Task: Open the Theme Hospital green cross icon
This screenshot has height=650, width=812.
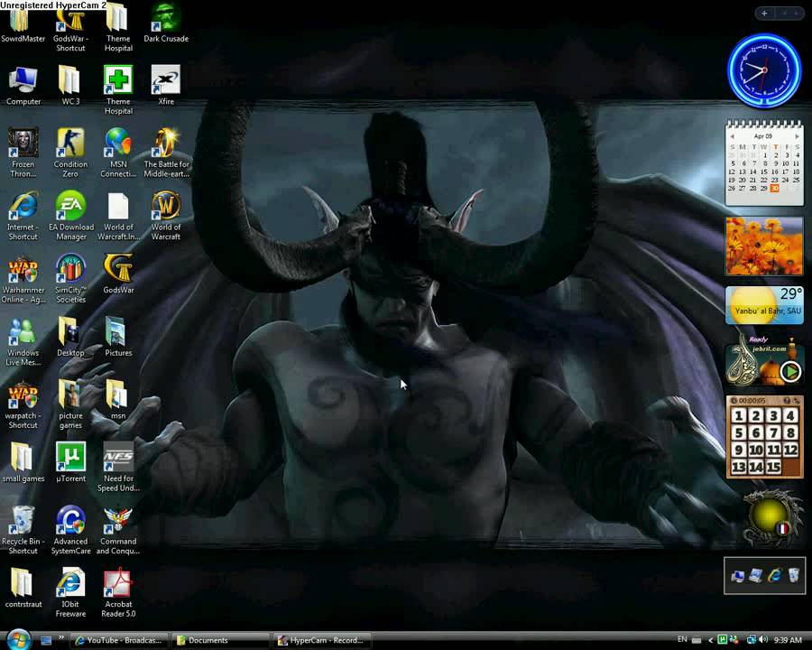Action: pyautogui.click(x=118, y=89)
